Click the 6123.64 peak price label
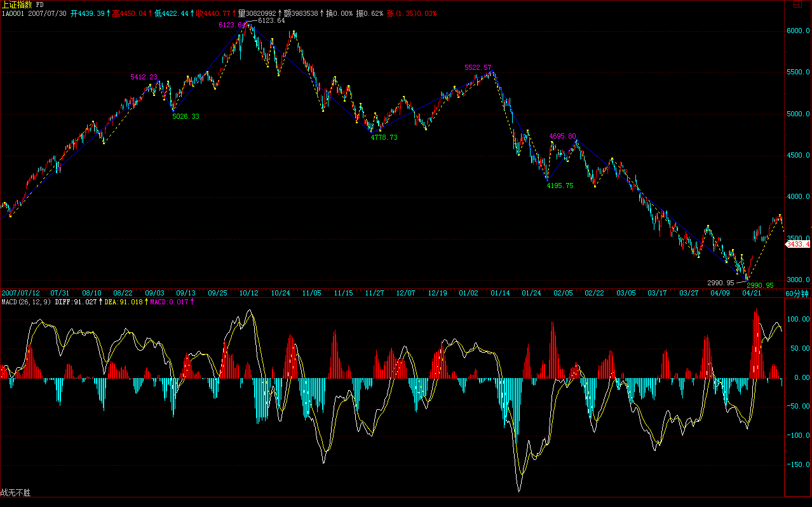This screenshot has height=507, width=812. [271, 21]
